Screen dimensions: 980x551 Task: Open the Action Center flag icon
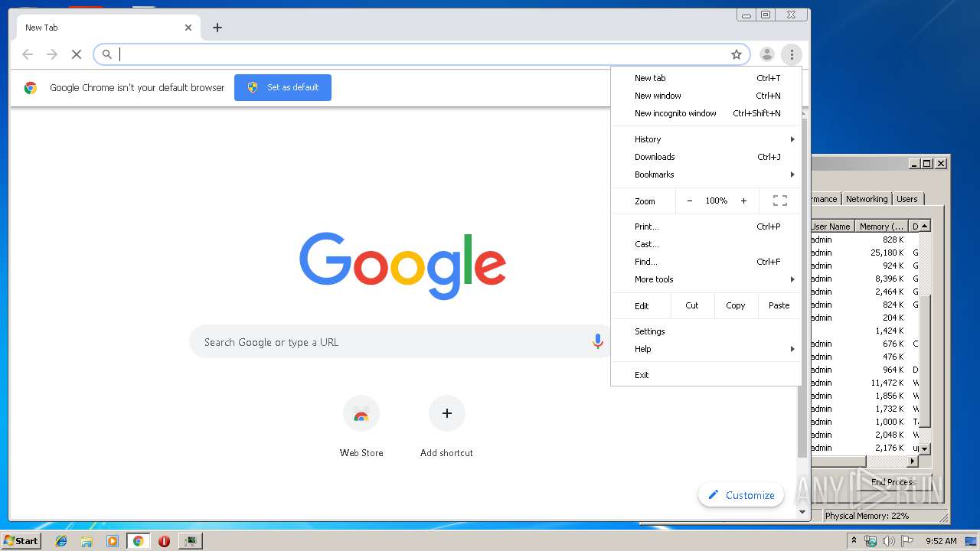[x=907, y=541]
